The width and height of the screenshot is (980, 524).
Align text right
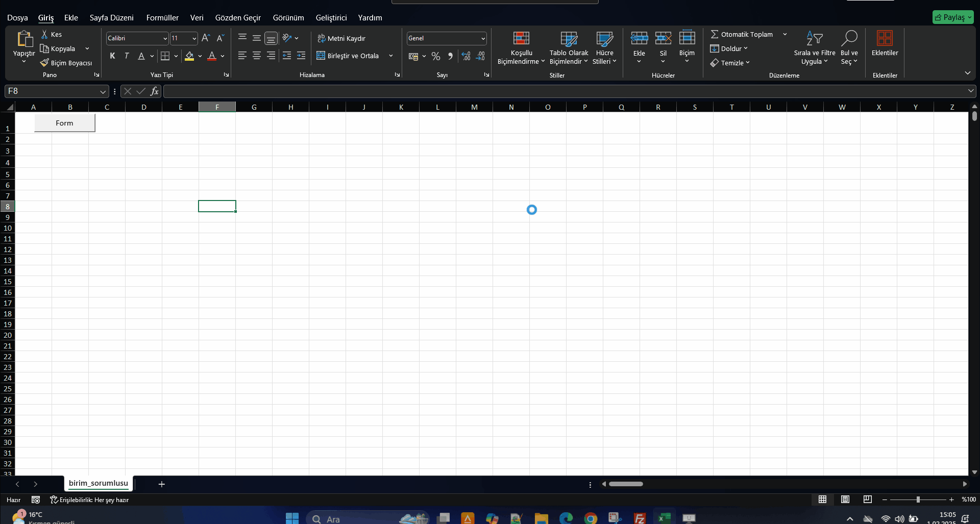pos(271,56)
